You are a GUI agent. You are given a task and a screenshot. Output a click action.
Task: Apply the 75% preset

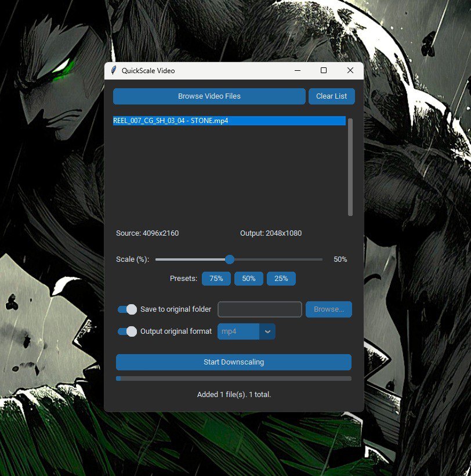tap(216, 279)
